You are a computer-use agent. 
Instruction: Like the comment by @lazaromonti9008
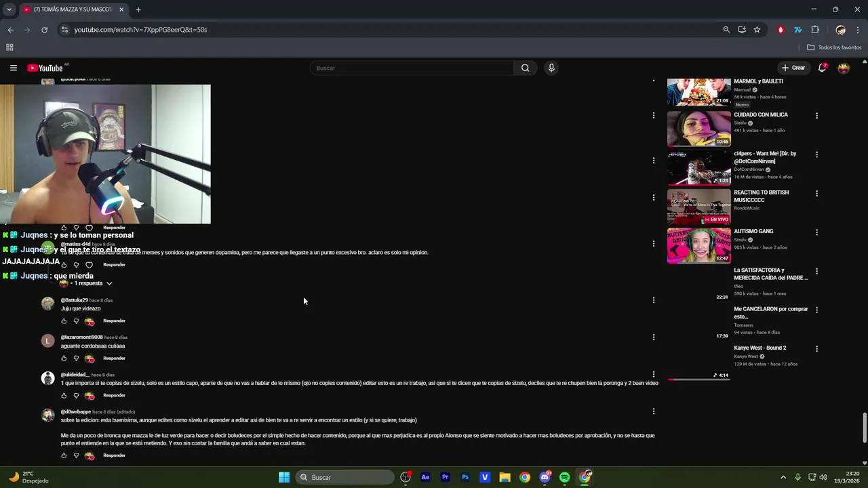point(64,359)
